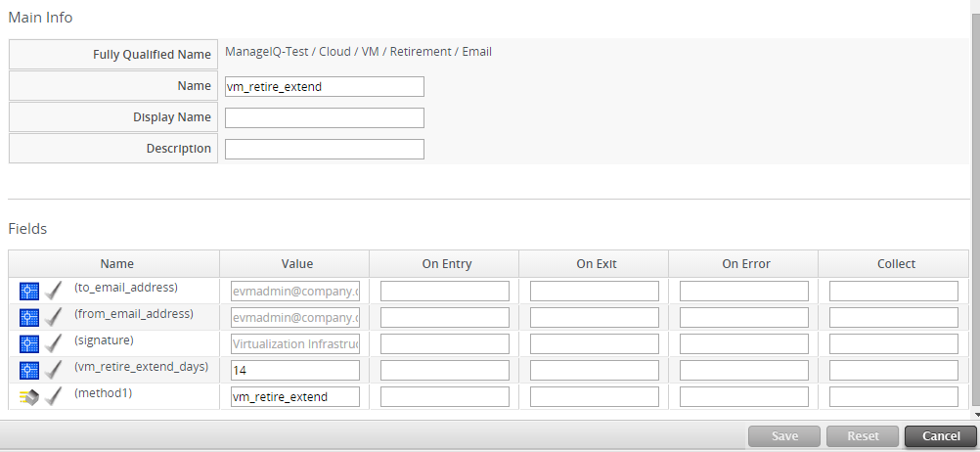Click the gray checkmark icon for signature
The image size is (980, 452).
[x=54, y=344]
